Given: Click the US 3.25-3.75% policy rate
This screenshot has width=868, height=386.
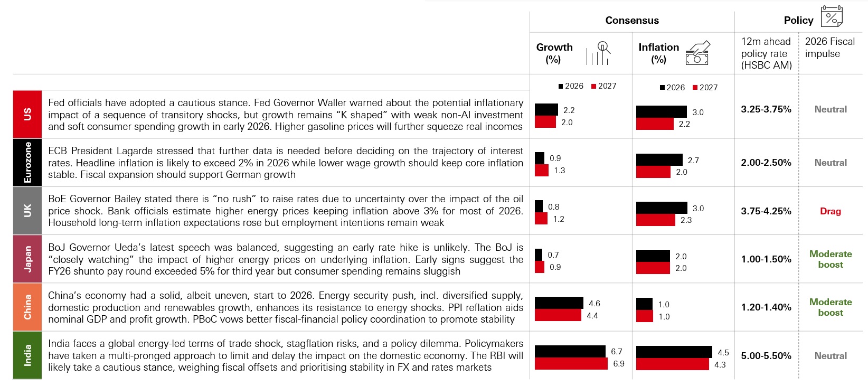Looking at the screenshot, I should coord(766,109).
